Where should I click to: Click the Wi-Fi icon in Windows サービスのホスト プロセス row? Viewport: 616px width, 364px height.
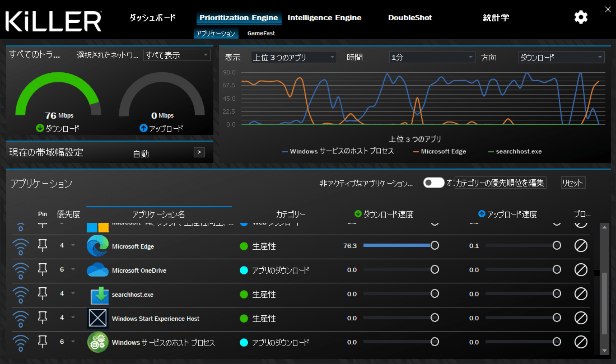tap(21, 343)
